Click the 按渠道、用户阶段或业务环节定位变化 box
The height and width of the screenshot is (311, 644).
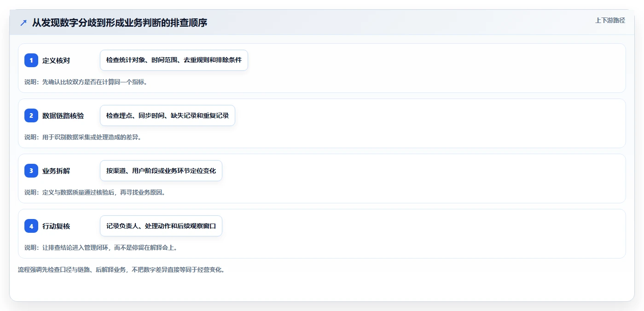point(161,171)
